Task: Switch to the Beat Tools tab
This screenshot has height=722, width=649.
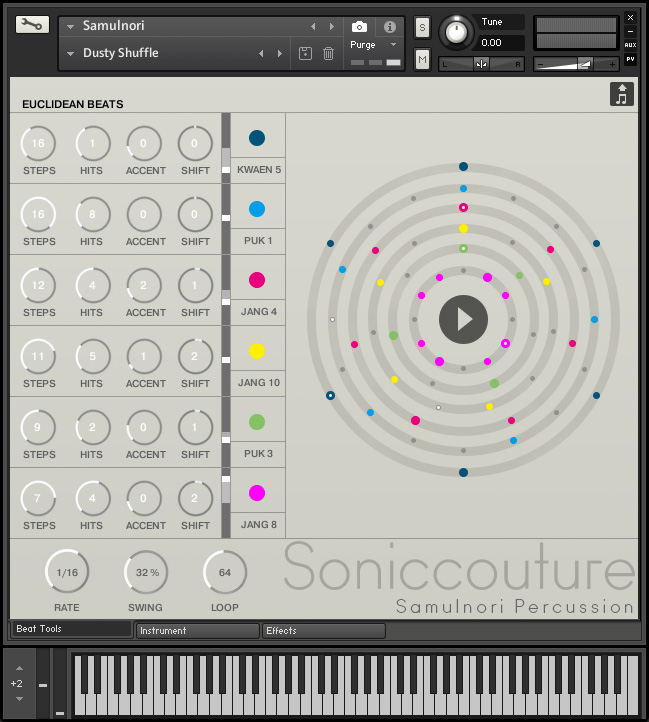Action: coord(70,629)
